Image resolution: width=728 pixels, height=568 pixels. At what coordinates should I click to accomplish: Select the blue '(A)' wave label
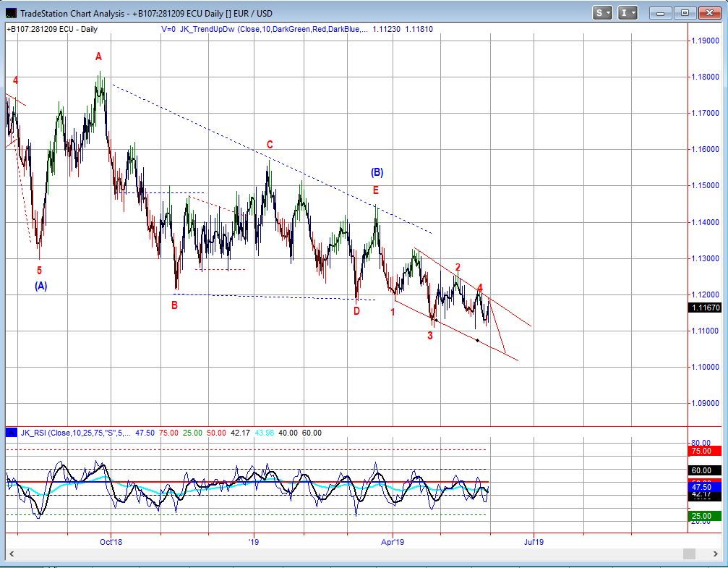pyautogui.click(x=41, y=286)
